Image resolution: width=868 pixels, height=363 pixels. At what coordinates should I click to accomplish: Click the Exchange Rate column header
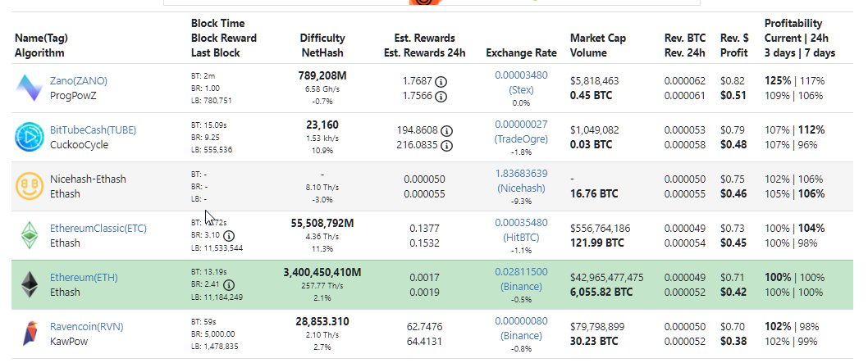[521, 52]
